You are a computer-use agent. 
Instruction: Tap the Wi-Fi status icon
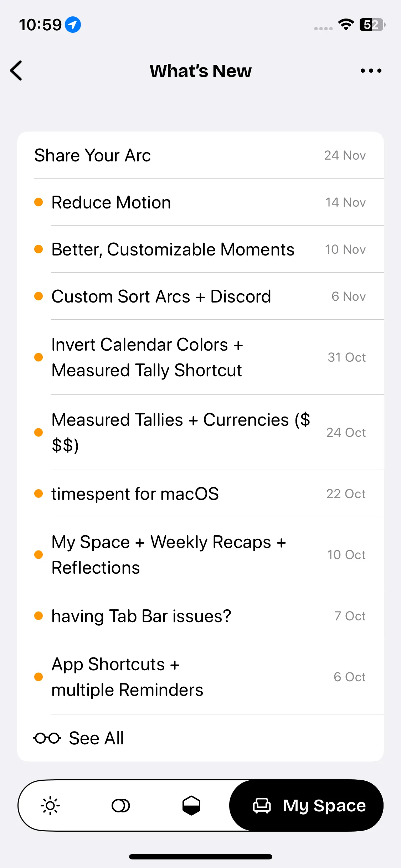(346, 25)
